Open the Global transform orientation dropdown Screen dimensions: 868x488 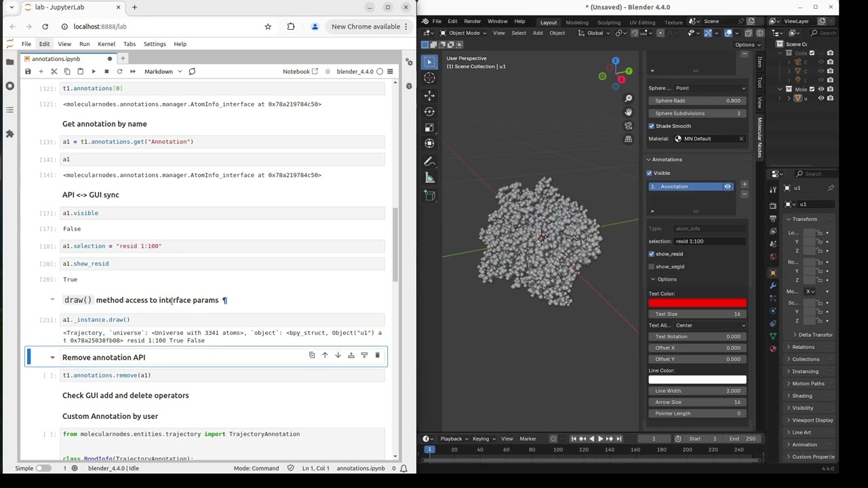pos(595,33)
